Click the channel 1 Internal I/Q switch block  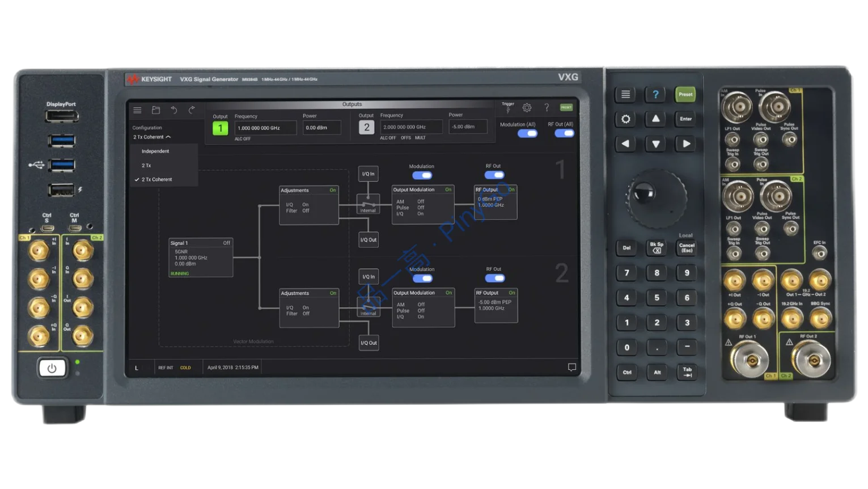(x=368, y=204)
